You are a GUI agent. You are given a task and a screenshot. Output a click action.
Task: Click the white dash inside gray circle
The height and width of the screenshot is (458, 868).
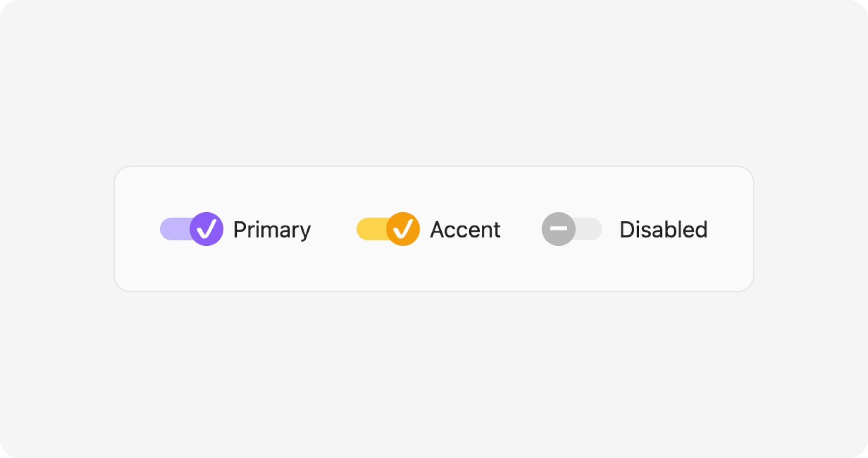(x=558, y=229)
